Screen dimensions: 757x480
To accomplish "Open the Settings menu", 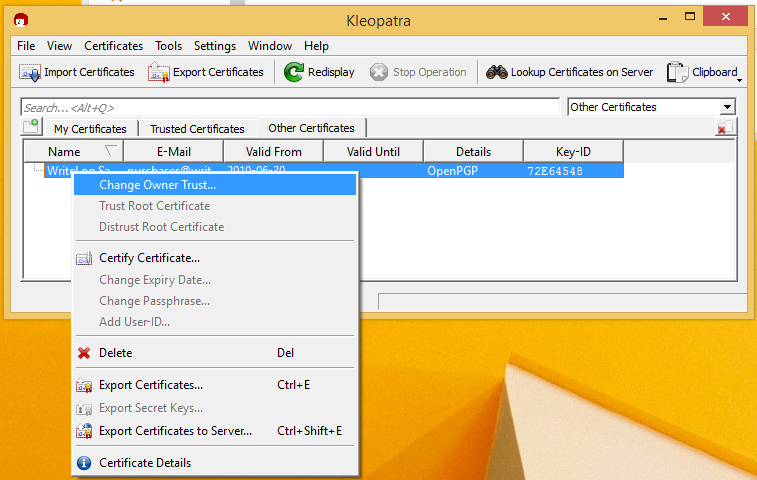I will 215,46.
